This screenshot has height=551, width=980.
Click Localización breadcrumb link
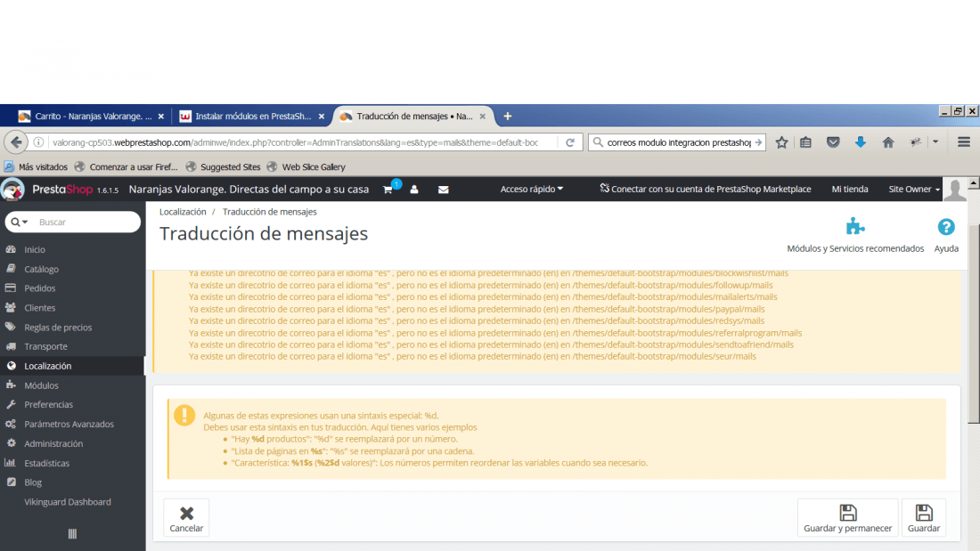click(183, 212)
